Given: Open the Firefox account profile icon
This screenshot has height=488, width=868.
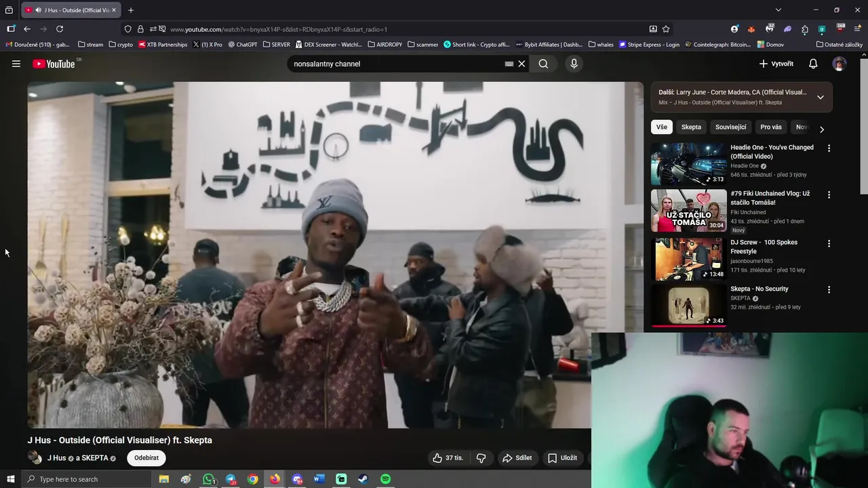Looking at the screenshot, I should click(x=734, y=29).
